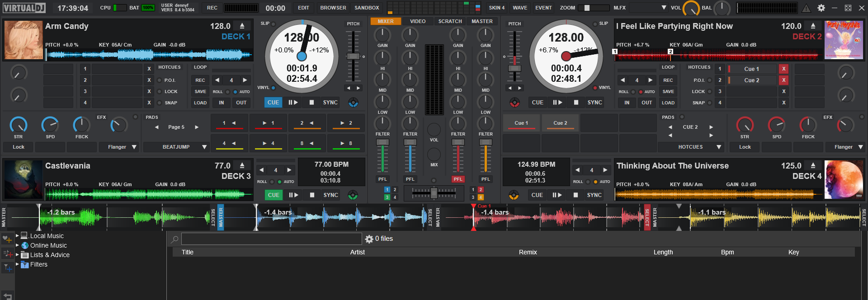Enable PFL on the red mixer channel

point(458,179)
